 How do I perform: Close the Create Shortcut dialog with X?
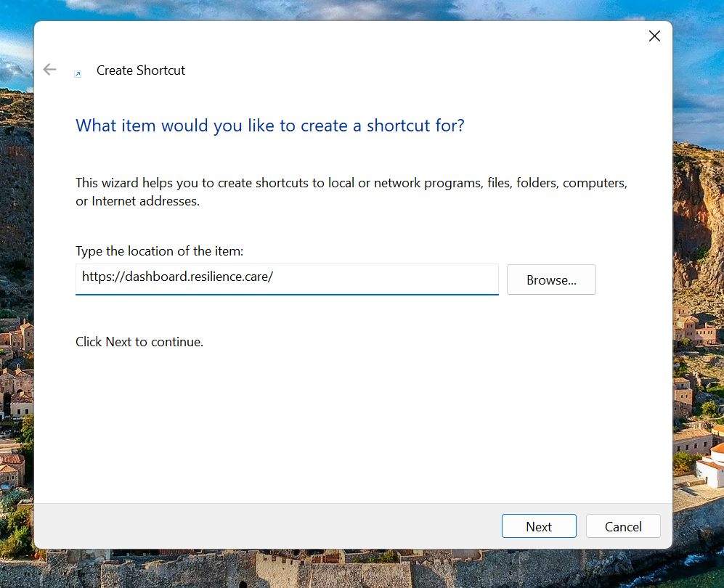point(654,36)
